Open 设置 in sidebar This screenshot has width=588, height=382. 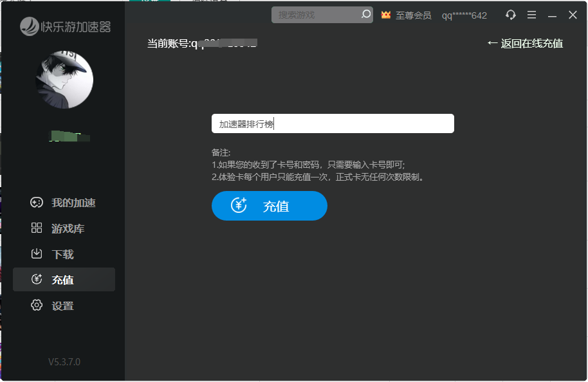tap(64, 305)
